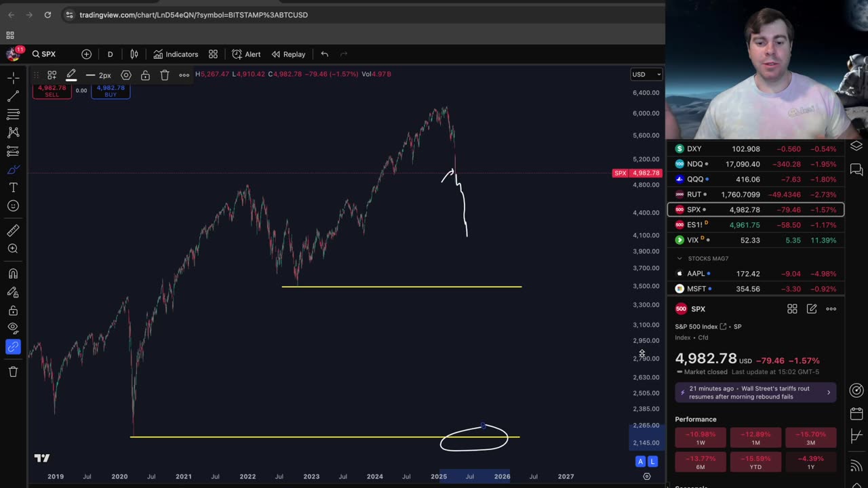Screen dimensions: 868x488
Task: Open more options in floating toolbar
Action: (184, 75)
